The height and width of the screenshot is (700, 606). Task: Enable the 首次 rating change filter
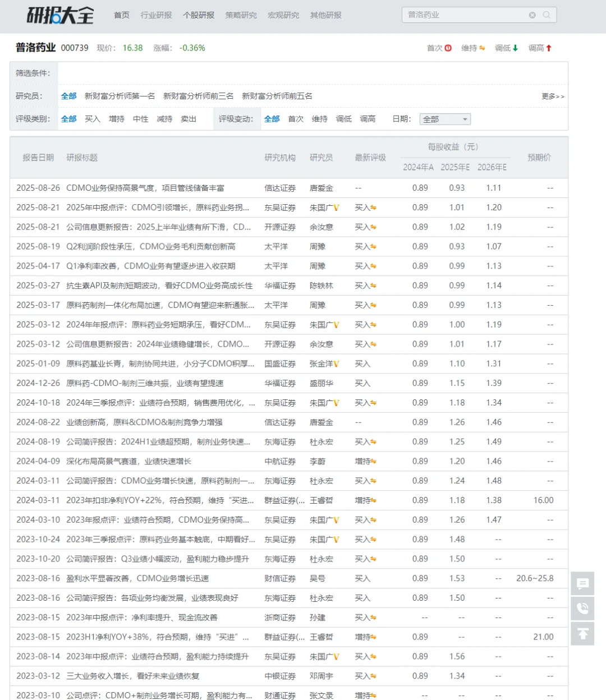pos(296,119)
